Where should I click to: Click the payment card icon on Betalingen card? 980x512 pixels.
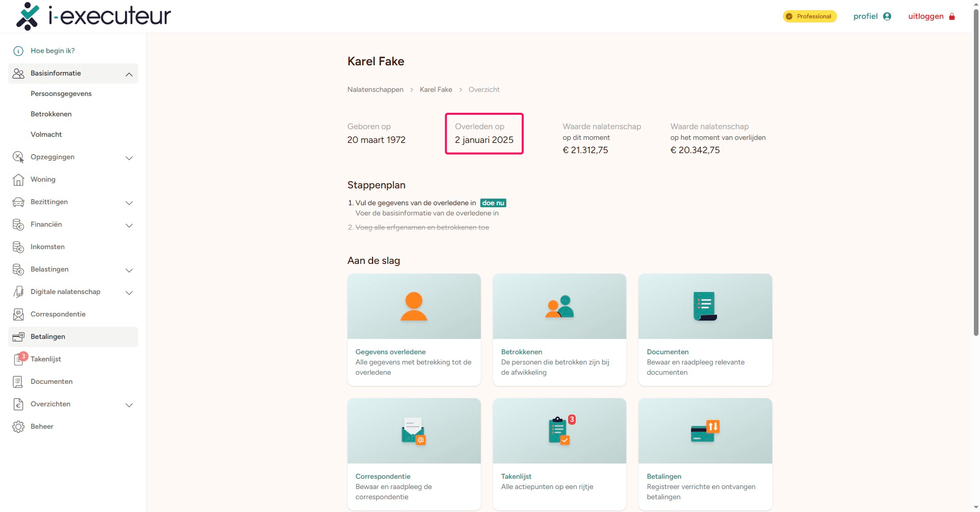click(705, 431)
